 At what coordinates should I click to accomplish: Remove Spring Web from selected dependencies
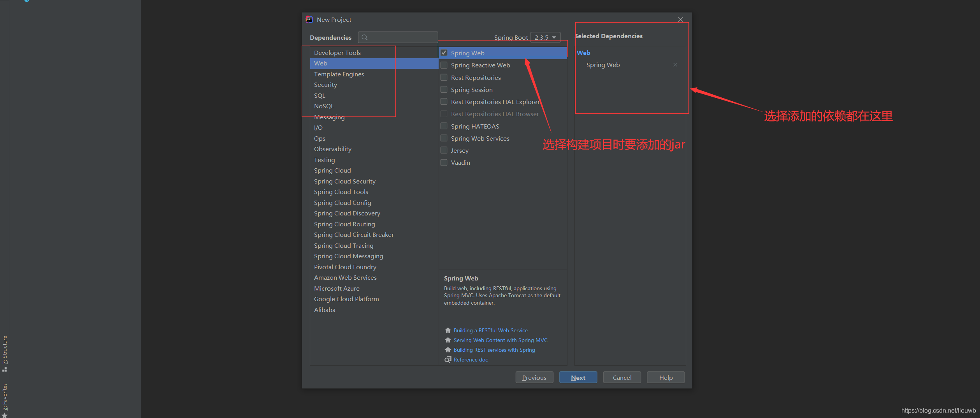click(675, 65)
